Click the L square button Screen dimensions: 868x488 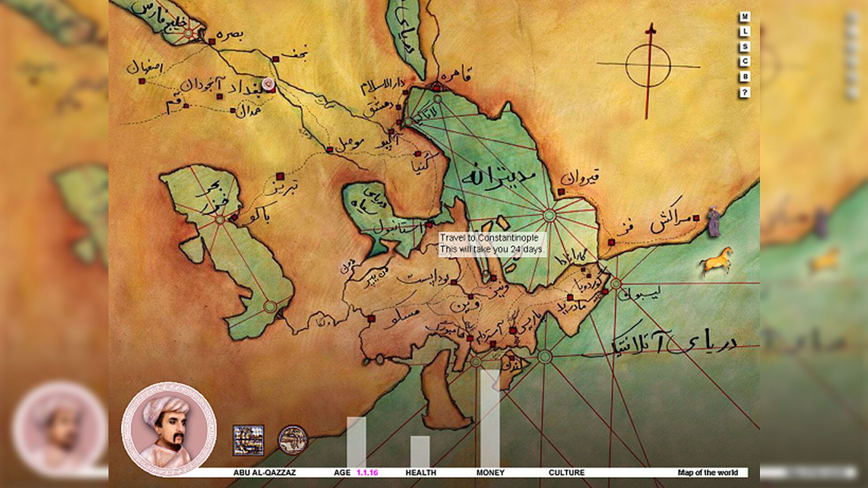point(745,32)
